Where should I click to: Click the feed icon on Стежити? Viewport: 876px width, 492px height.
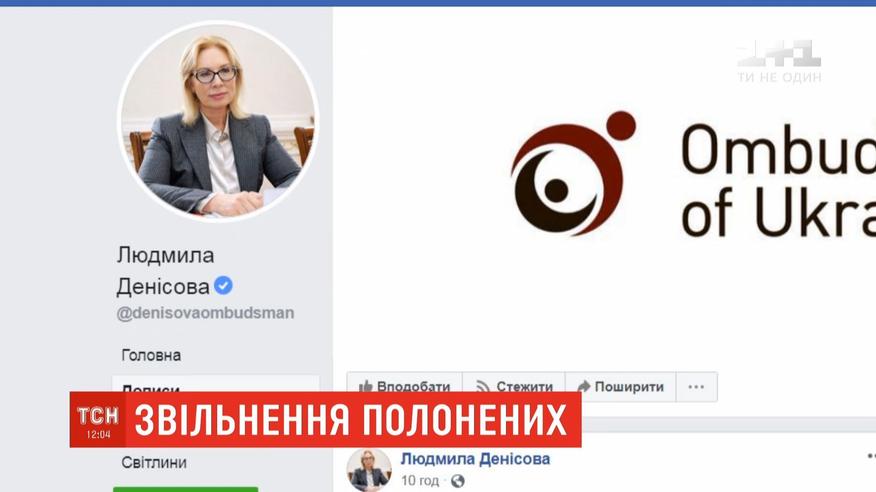pos(483,386)
